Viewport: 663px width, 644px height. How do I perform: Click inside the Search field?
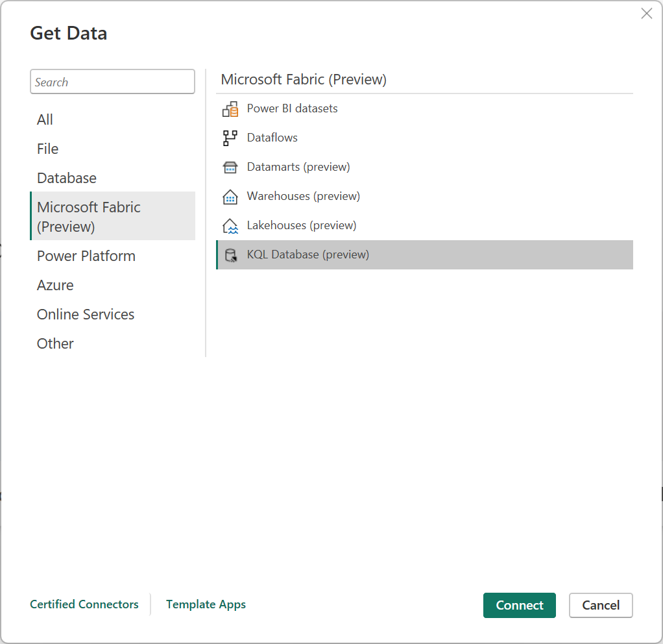112,81
